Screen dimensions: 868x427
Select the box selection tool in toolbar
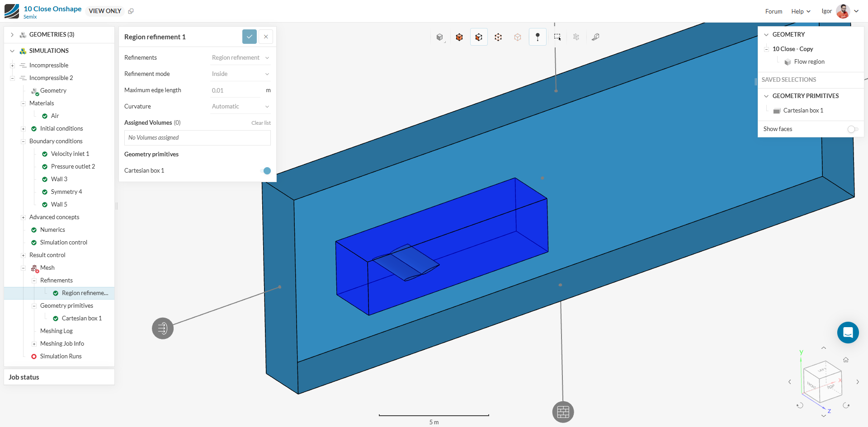pyautogui.click(x=557, y=37)
